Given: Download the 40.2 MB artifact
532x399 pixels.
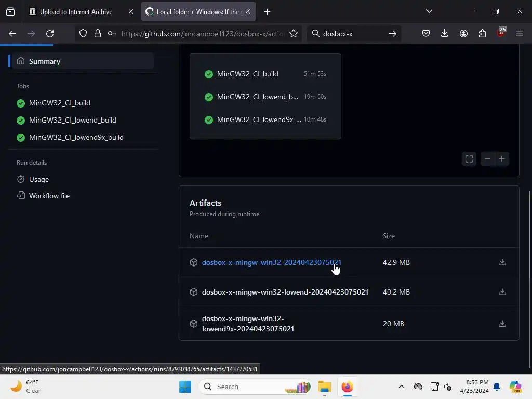Looking at the screenshot, I should [502, 292].
